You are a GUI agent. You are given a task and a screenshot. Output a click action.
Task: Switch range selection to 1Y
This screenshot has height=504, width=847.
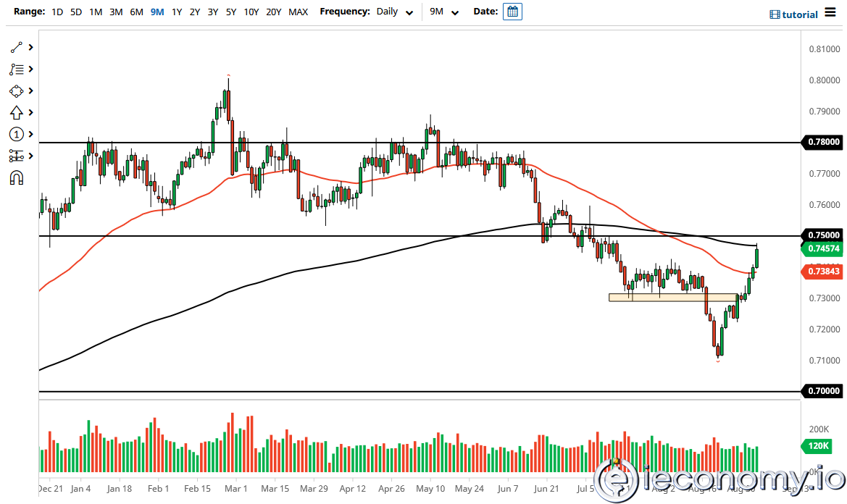[x=177, y=12]
